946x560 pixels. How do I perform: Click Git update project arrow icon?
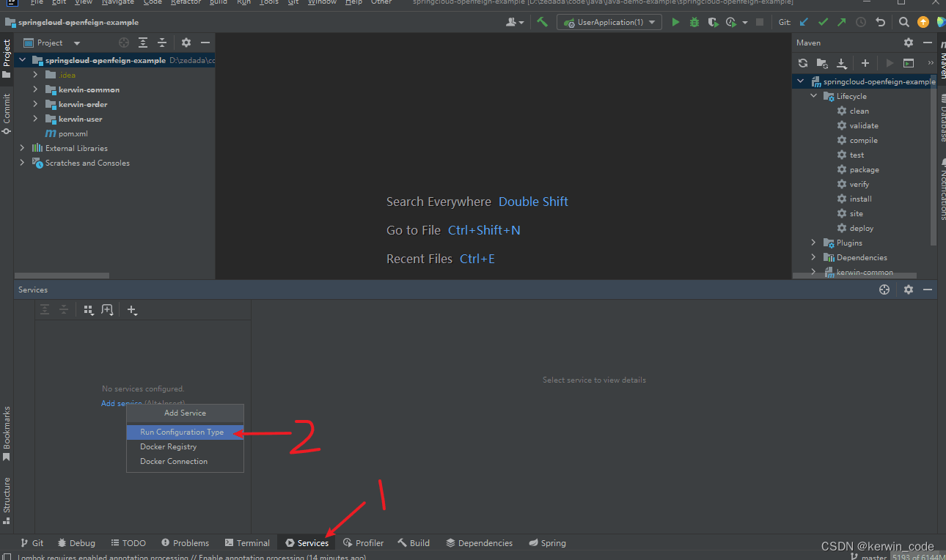803,22
